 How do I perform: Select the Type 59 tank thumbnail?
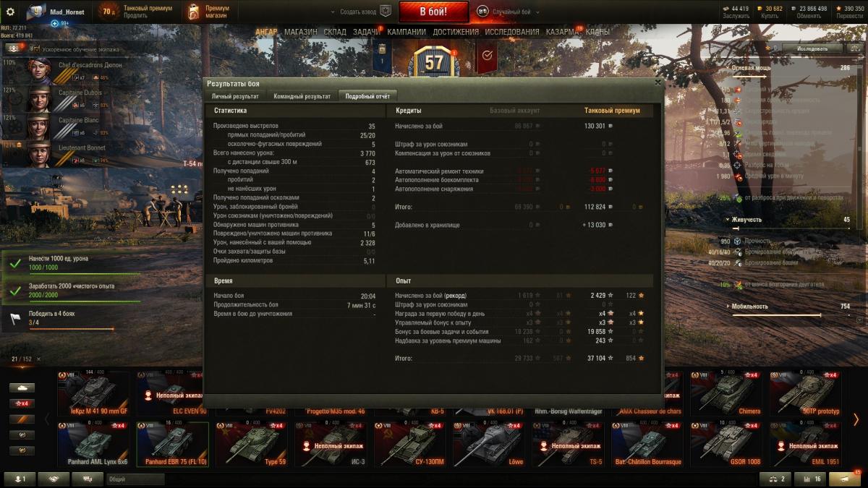pos(252,444)
